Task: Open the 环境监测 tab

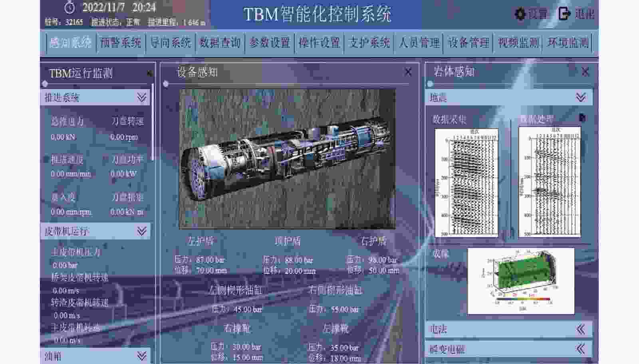Action: [x=568, y=43]
